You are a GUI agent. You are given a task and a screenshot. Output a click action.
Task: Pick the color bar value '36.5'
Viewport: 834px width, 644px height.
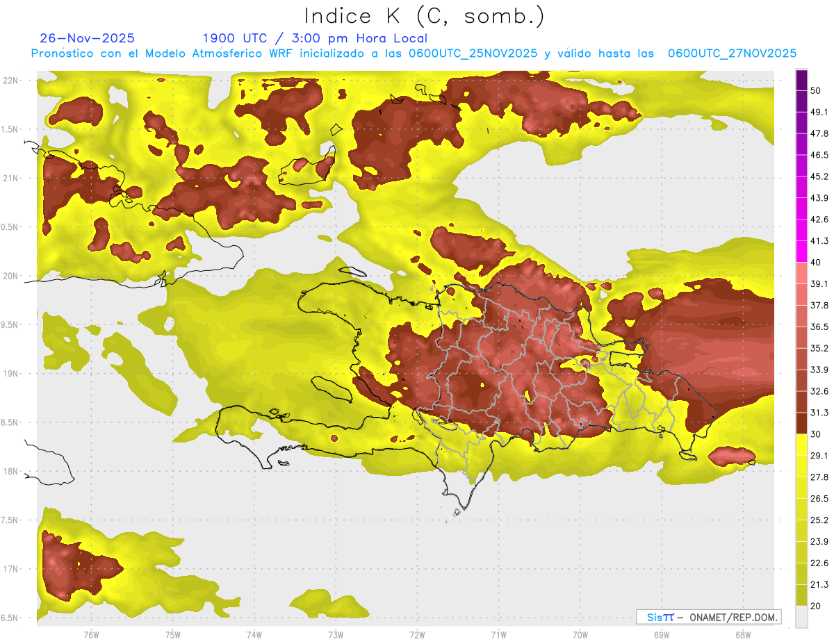pos(819,327)
